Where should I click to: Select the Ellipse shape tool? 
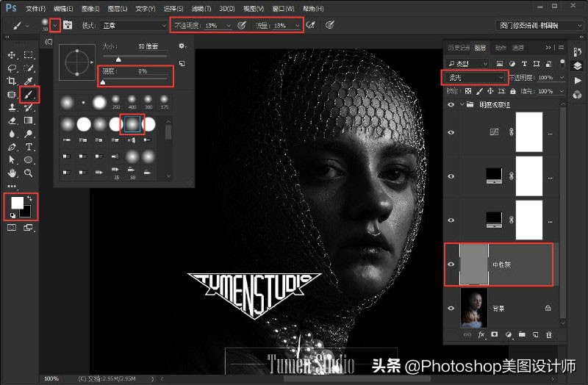29,160
